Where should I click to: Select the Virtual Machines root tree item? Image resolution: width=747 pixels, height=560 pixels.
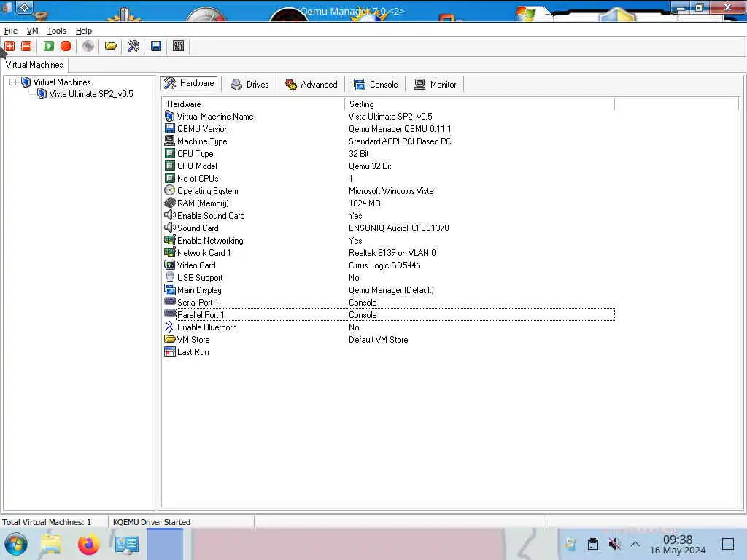(62, 82)
